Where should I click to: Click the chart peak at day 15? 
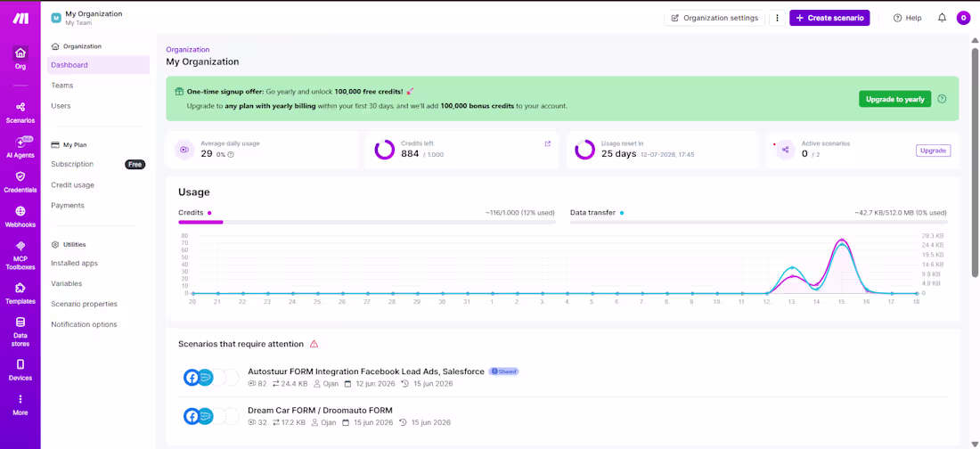pos(842,241)
